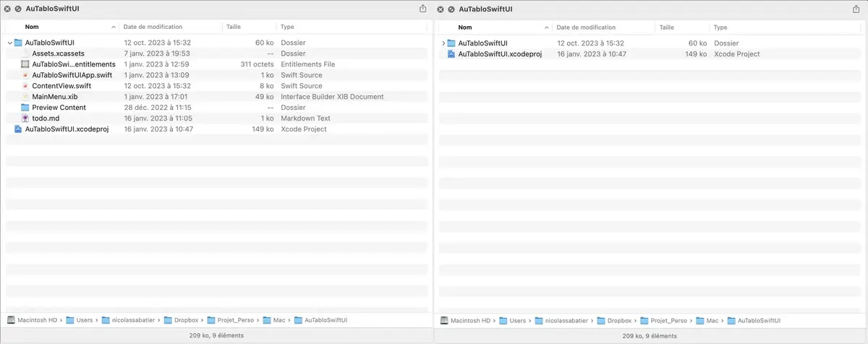Go to Dropbox in left path bar
The width and height of the screenshot is (868, 344).
pyautogui.click(x=177, y=319)
